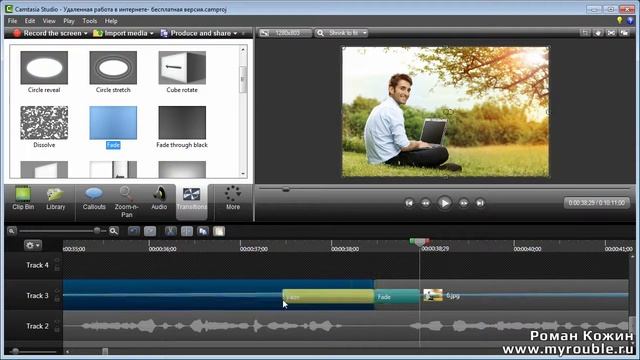Click the Split clip icon
This screenshot has height=360, width=640.
(x=187, y=231)
